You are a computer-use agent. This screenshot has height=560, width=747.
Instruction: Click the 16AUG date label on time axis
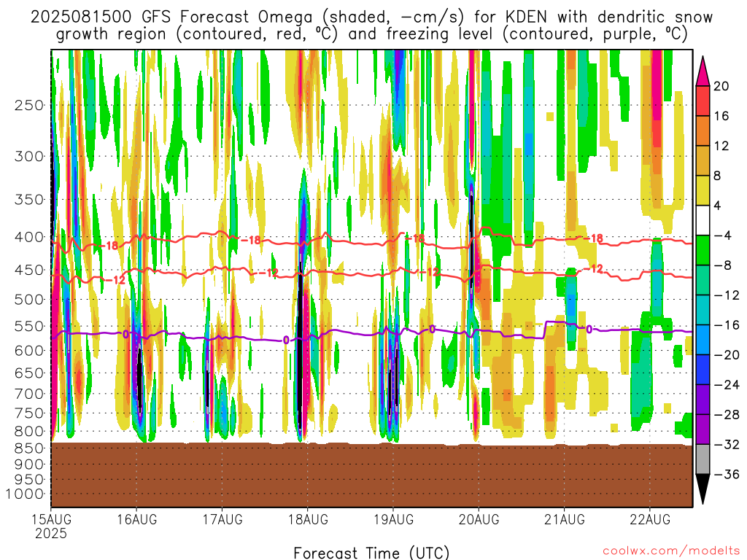(136, 519)
